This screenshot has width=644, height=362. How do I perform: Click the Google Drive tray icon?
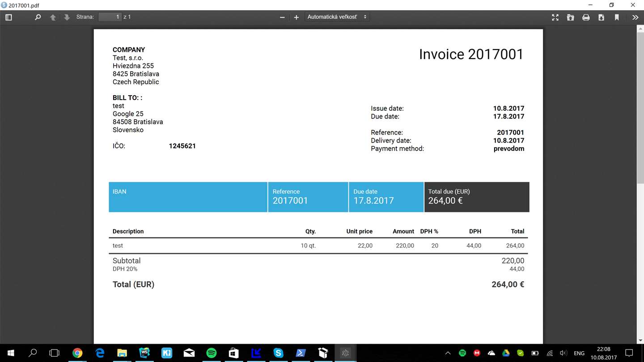tap(506, 353)
